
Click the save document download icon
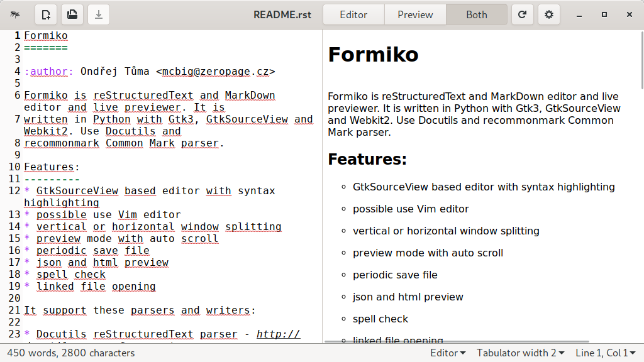point(99,14)
